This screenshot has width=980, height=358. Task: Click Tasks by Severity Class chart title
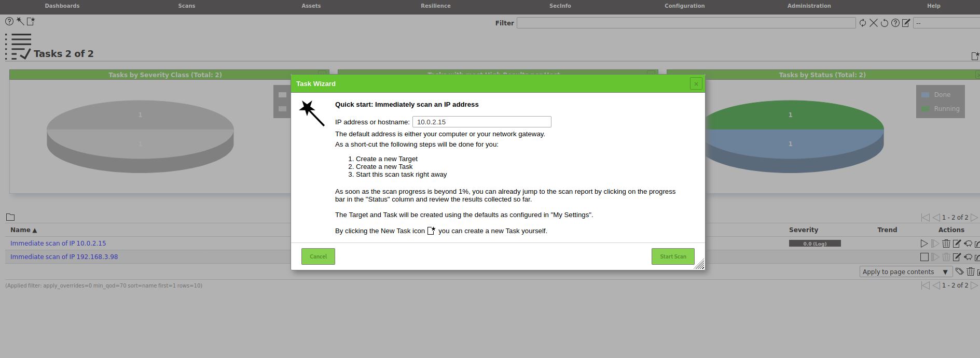click(165, 75)
